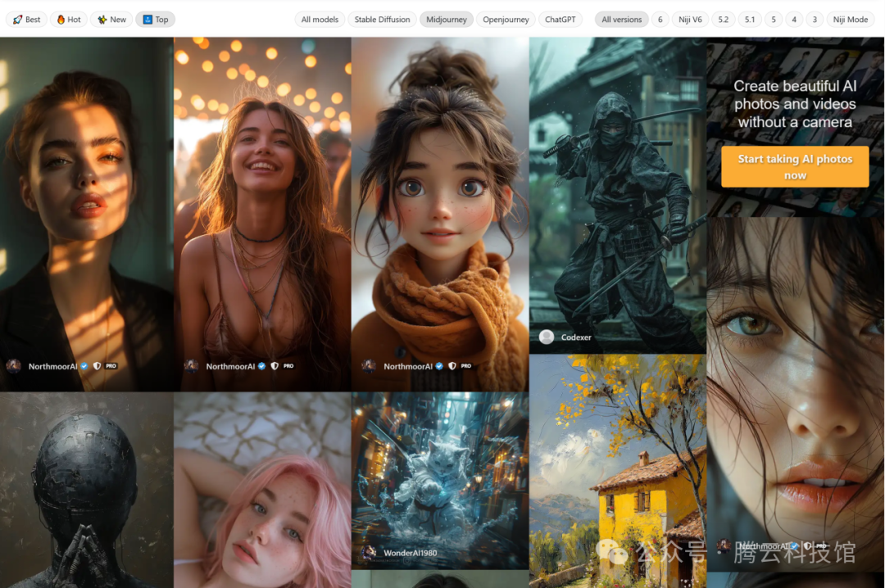Click the blue verified badge on the festival woman photo
Image resolution: width=885 pixels, height=588 pixels.
pos(262,366)
